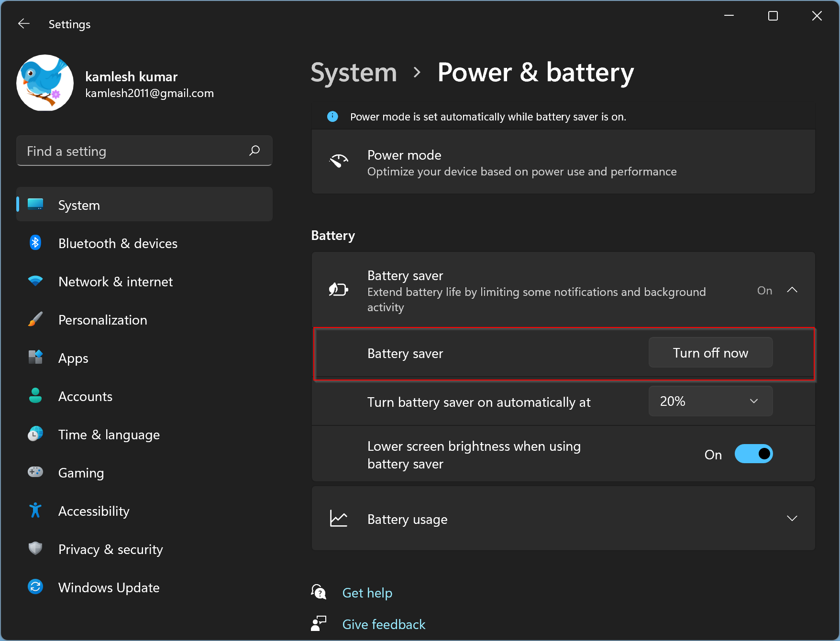The image size is (840, 641).
Task: Open the Get help link
Action: 367,593
